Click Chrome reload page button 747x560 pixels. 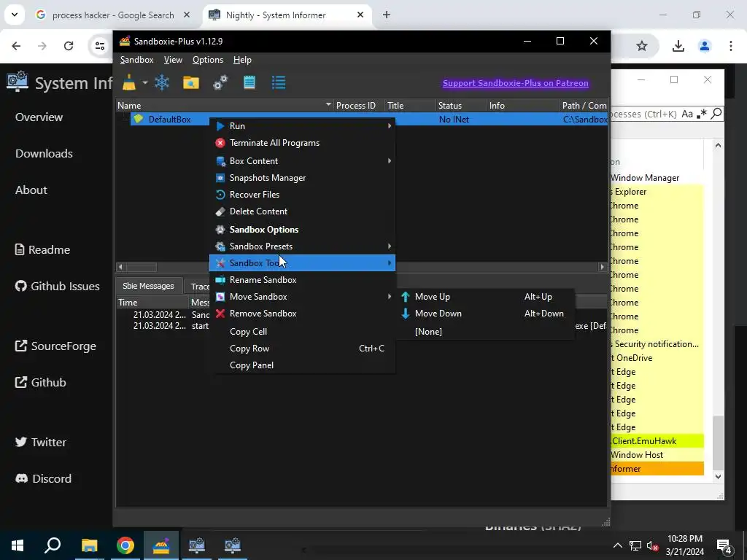point(69,46)
